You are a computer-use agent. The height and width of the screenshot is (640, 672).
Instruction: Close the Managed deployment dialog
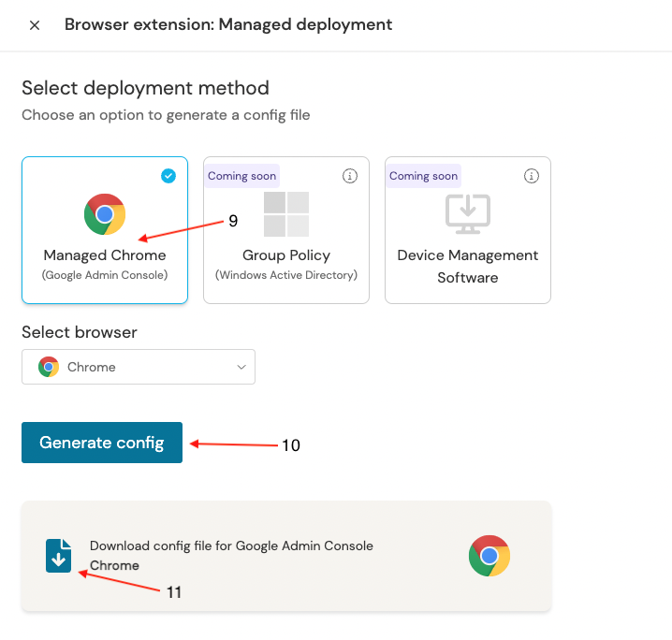click(35, 25)
